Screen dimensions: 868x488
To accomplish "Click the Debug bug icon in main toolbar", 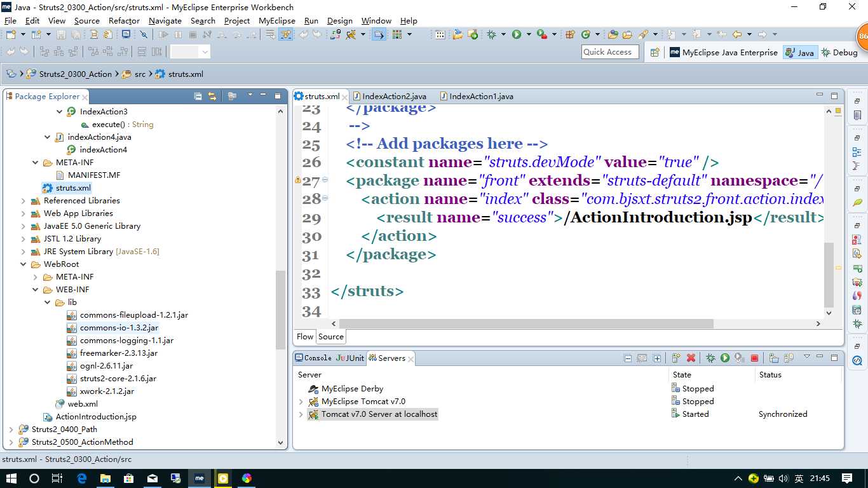I will [x=492, y=34].
